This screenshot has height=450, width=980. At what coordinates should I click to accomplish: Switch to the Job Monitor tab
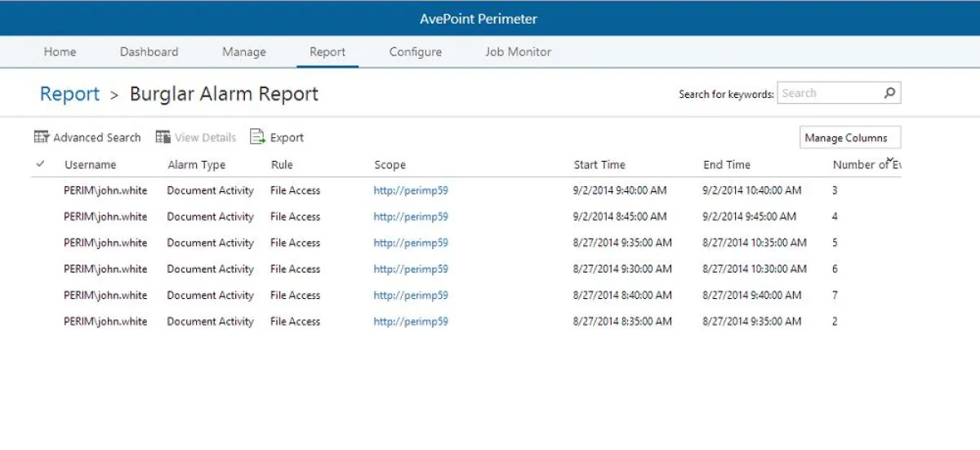pos(518,51)
